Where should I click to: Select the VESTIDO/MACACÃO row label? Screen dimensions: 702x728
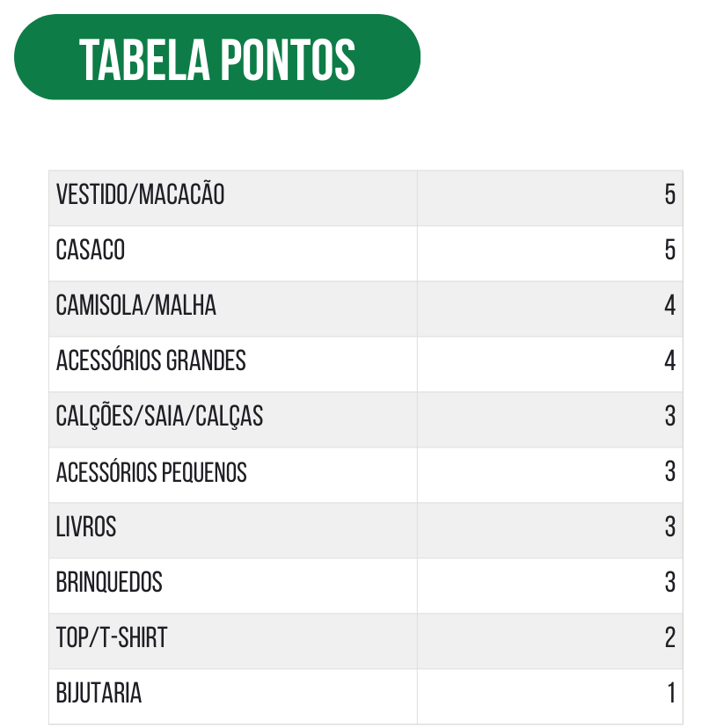point(140,194)
